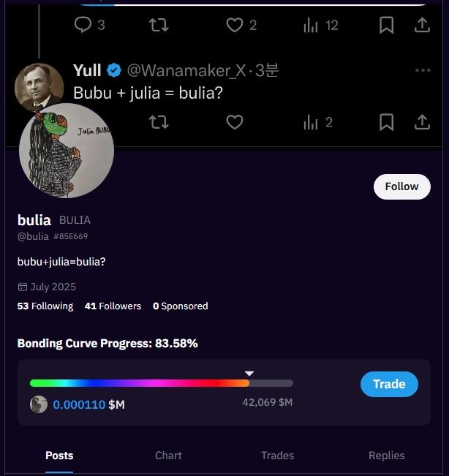The height and width of the screenshot is (476, 449).
Task: Share the post with 12 views
Action: (x=422, y=25)
